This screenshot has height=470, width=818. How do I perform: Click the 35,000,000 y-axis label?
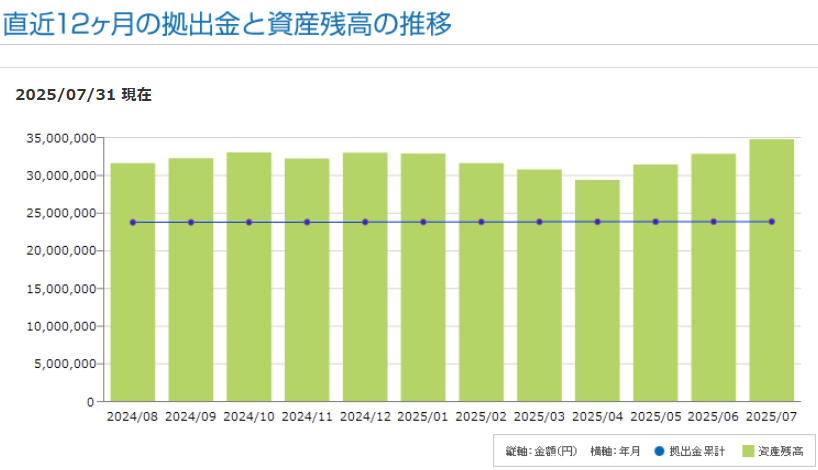click(61, 138)
